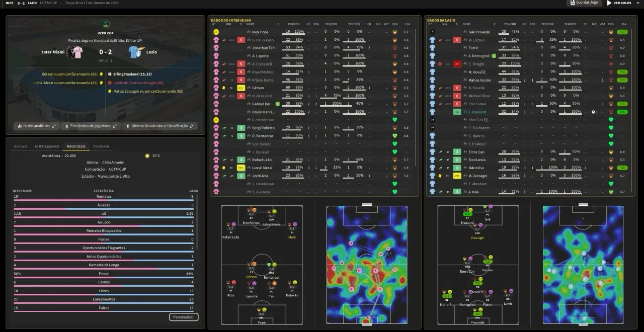The width and height of the screenshot is (644, 332).
Task: Click the Guardar Jogo button
Action: click(584, 3)
